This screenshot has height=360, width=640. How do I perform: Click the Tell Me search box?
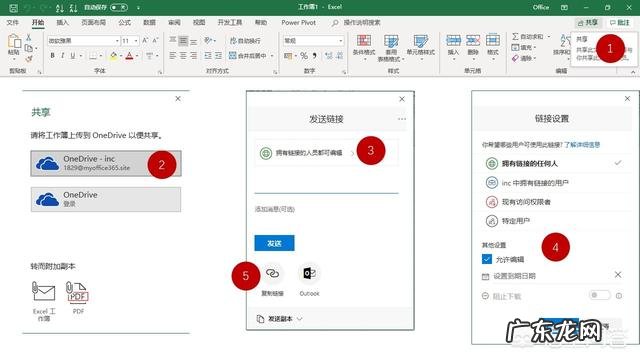356,23
